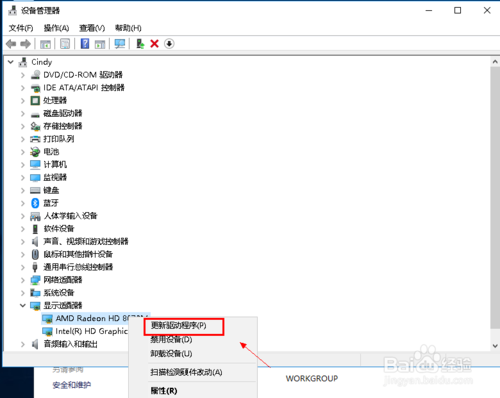Select the 监视器 label in tree
Viewport: 500px width, 398px height.
tap(55, 178)
